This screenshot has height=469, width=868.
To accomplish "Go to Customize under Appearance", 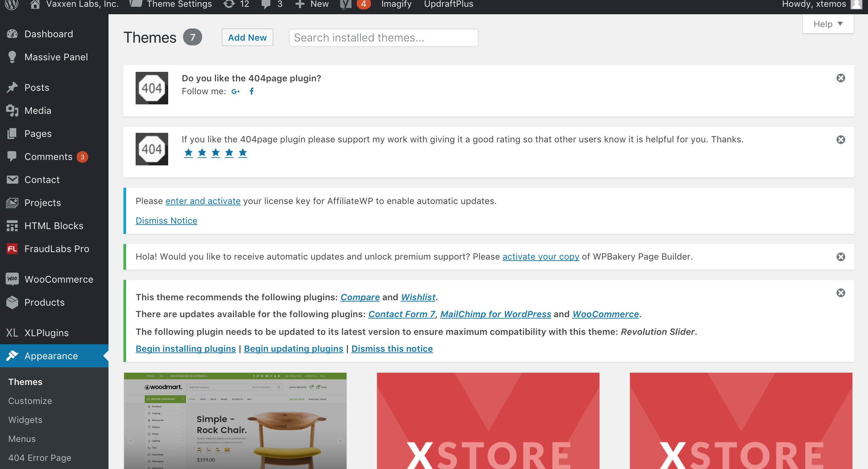I will pos(30,401).
